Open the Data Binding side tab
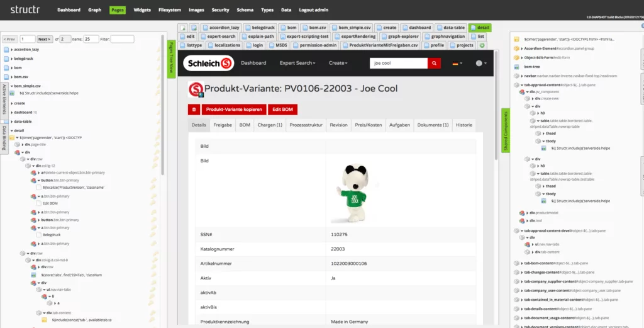The image size is (644, 328). pos(4,138)
